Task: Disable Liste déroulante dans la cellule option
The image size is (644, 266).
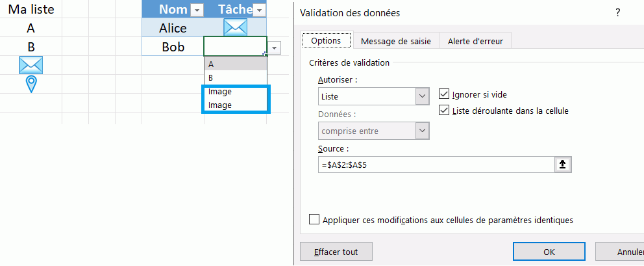Action: pyautogui.click(x=445, y=111)
